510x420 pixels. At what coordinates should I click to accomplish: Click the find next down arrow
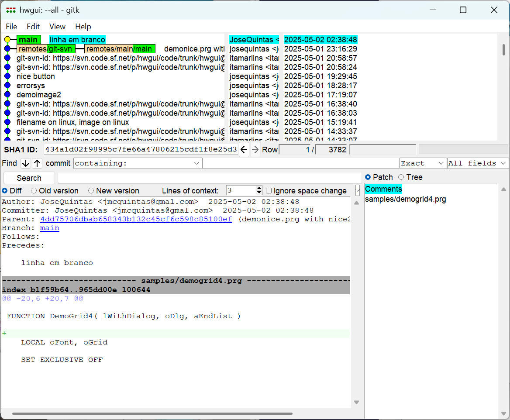click(x=26, y=163)
